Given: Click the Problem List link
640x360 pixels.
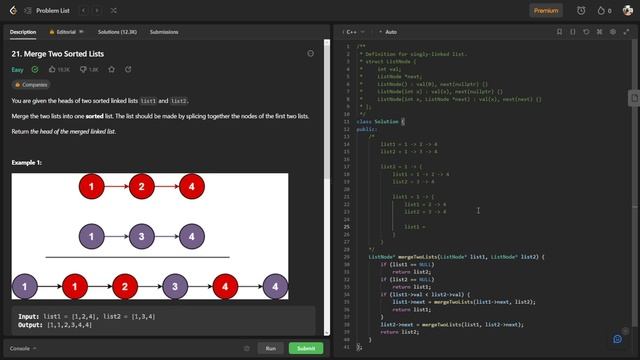Looking at the screenshot, I should [x=53, y=11].
